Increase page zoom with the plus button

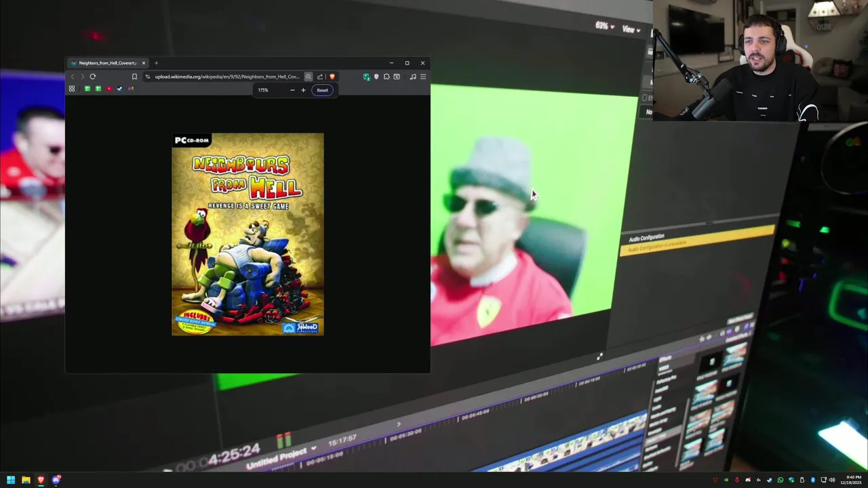pyautogui.click(x=303, y=90)
